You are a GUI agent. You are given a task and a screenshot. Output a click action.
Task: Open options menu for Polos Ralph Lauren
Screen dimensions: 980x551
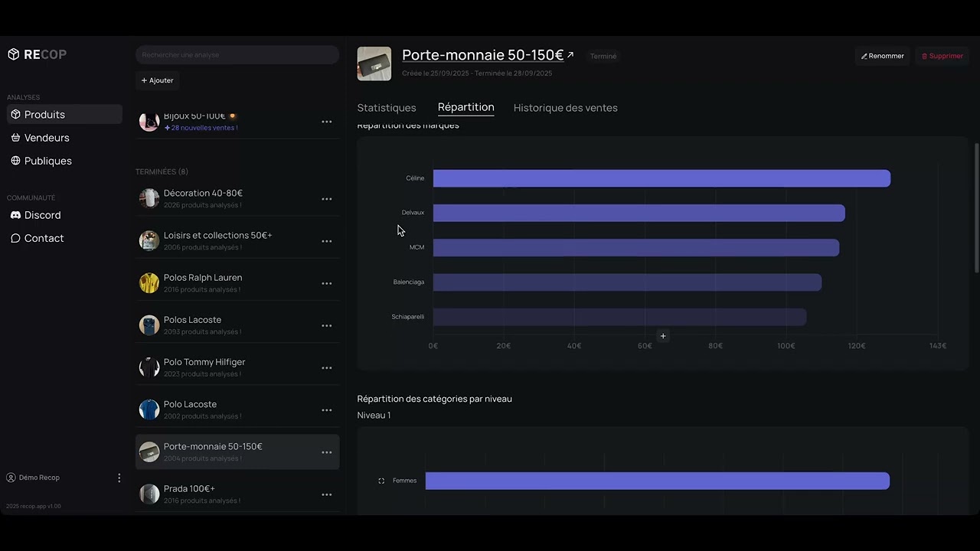coord(327,283)
